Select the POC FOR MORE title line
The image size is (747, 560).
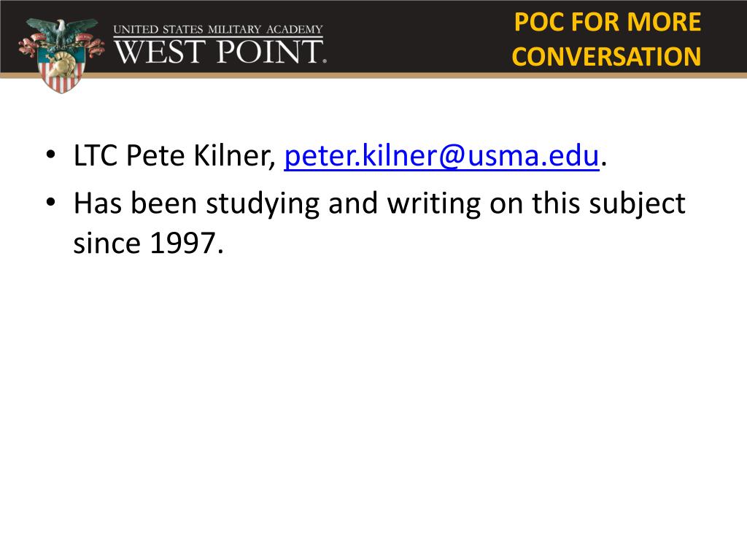608,22
